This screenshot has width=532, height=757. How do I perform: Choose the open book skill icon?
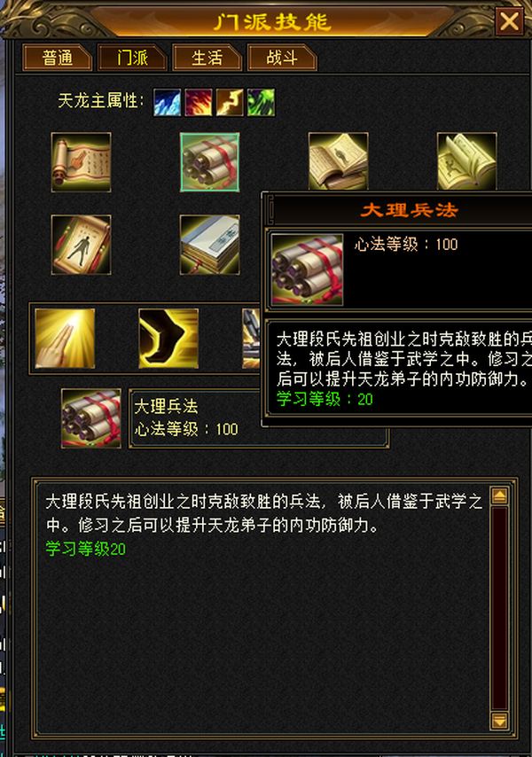[x=338, y=161]
